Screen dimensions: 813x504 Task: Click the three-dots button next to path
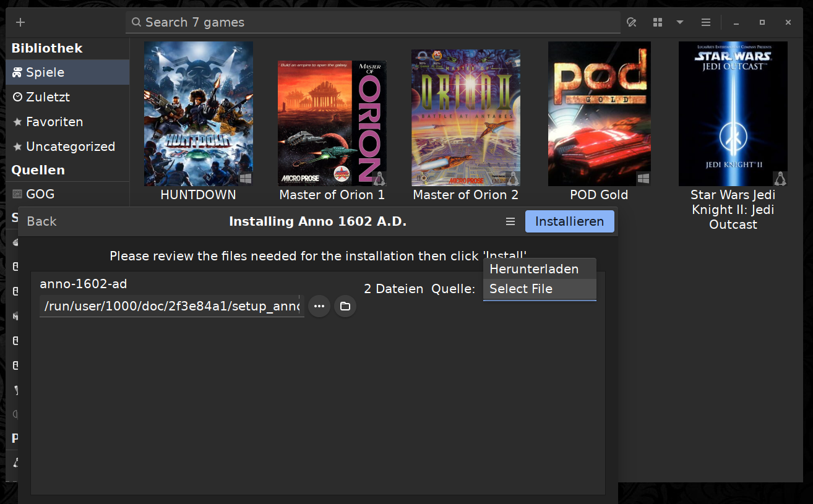click(319, 306)
